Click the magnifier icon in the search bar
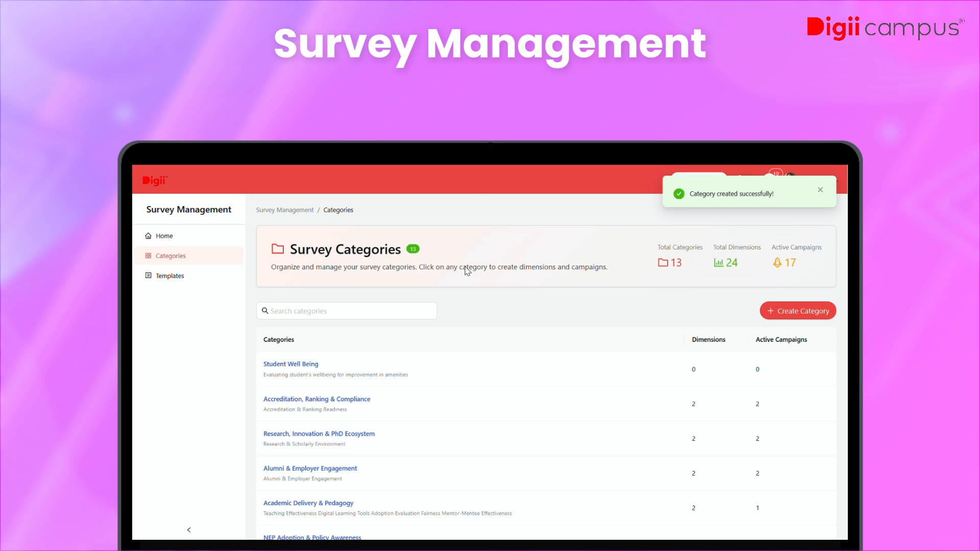The image size is (980, 551). 266,311
